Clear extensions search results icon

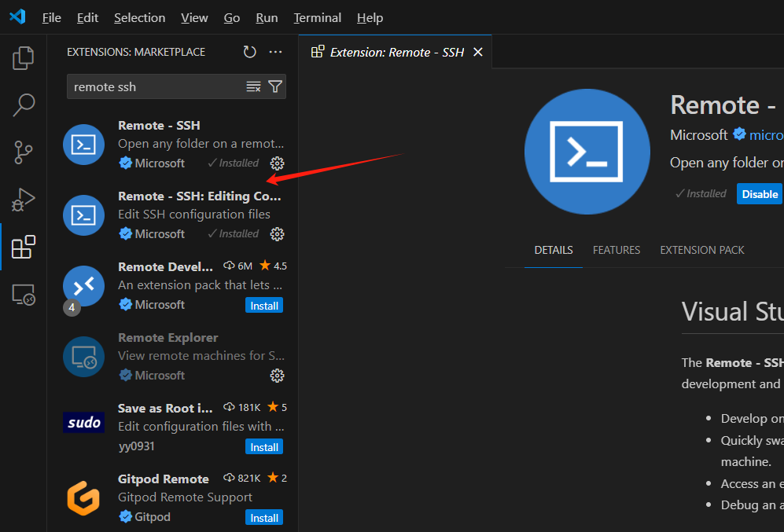pos(253,86)
